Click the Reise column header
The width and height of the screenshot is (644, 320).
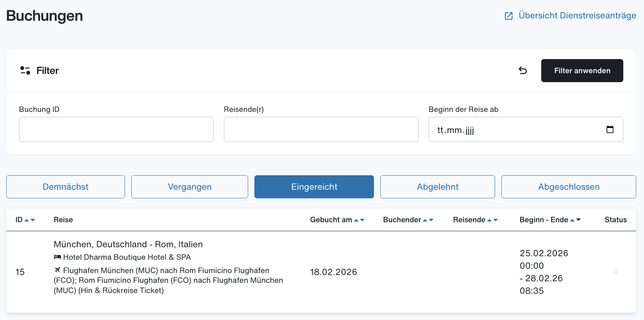click(63, 220)
